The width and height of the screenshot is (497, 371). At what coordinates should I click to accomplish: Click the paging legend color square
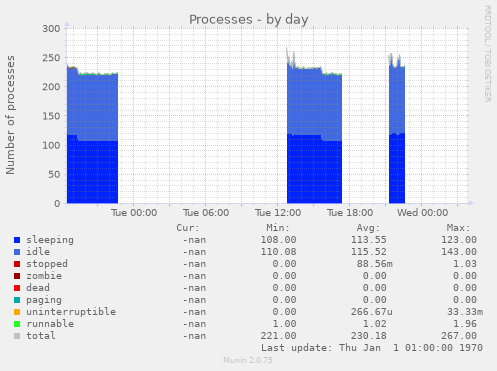click(17, 300)
